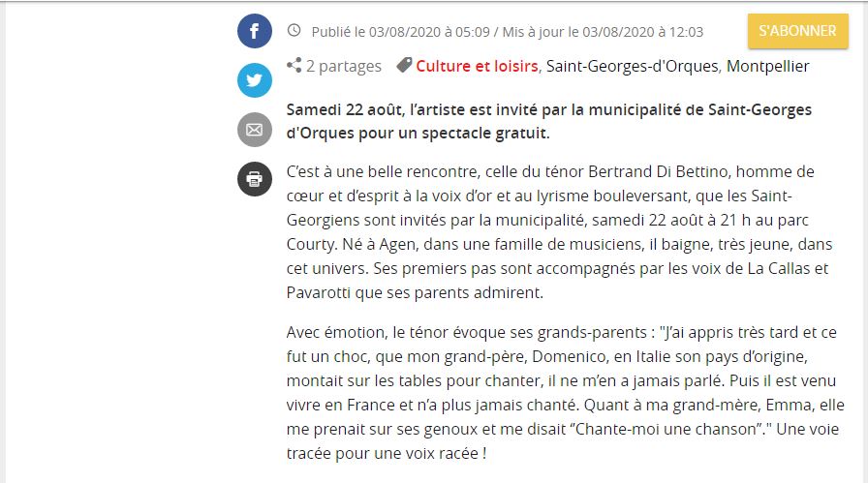
Task: Share the article on Facebook
Action: click(255, 31)
